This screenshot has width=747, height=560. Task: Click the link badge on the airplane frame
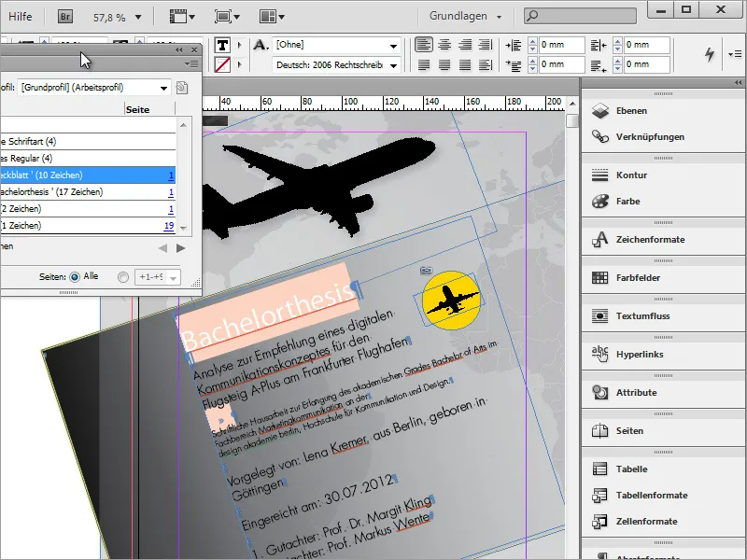[x=427, y=271]
